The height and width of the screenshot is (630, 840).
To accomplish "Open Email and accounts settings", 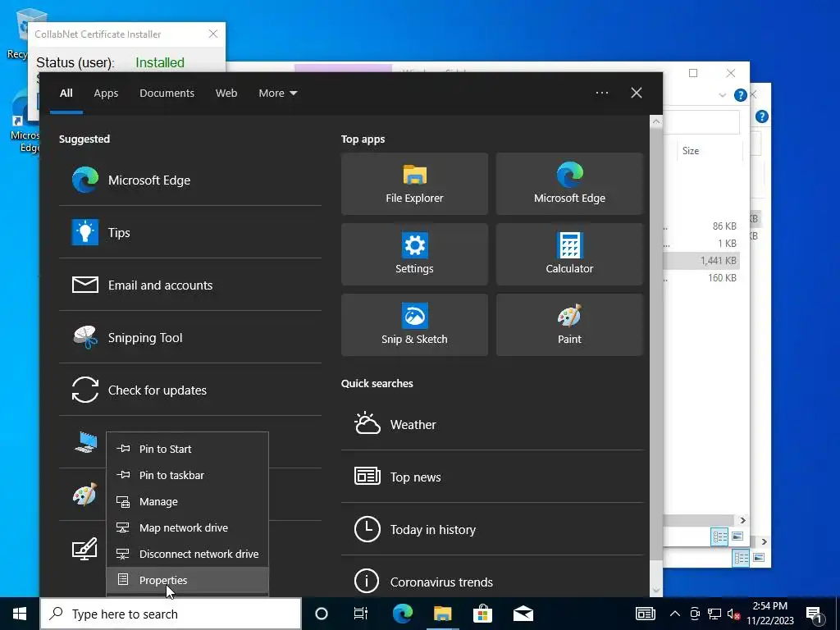I will coord(190,285).
